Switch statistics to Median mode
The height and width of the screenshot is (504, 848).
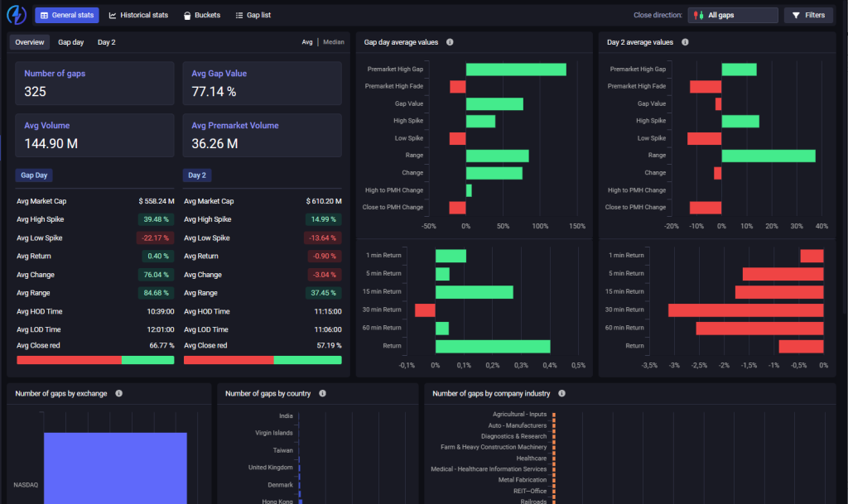(x=334, y=42)
